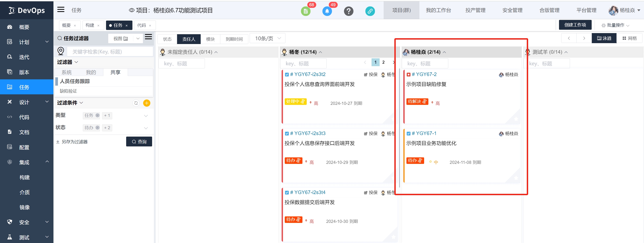Click the location pin icon by search
Image resolution: width=644 pixels, height=243 pixels.
[x=61, y=51]
